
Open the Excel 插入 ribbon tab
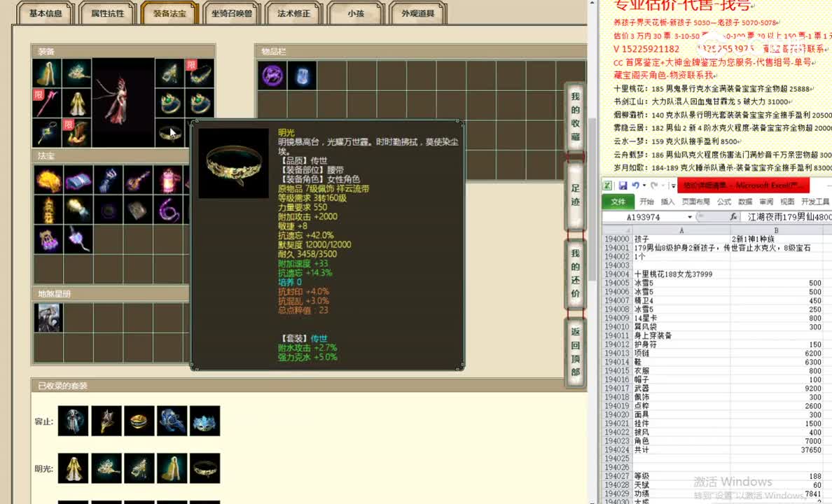point(667,202)
